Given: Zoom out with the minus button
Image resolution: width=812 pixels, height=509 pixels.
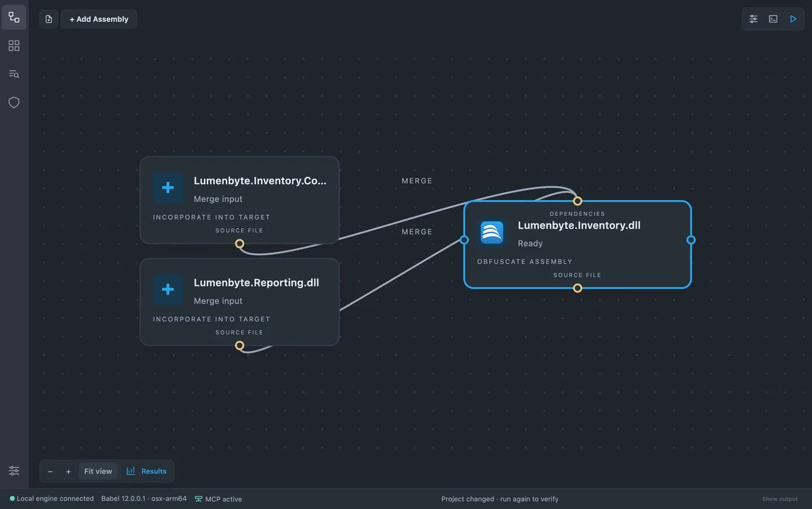Looking at the screenshot, I should [x=50, y=471].
